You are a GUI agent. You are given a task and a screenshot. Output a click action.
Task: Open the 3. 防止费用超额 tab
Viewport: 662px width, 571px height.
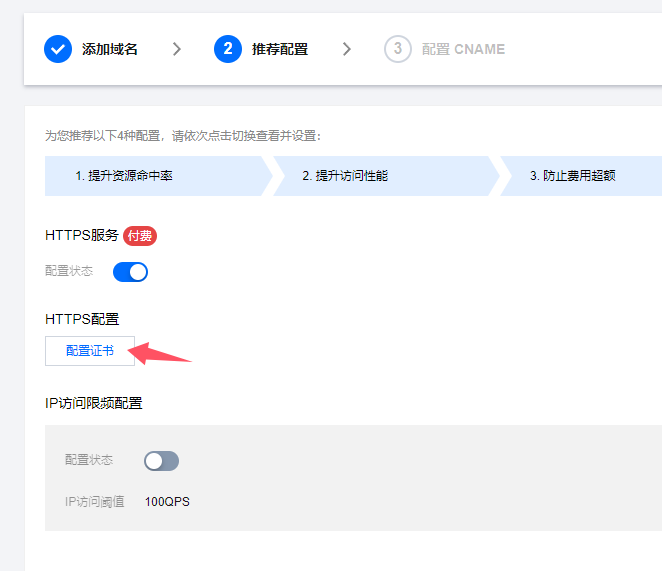(572, 176)
